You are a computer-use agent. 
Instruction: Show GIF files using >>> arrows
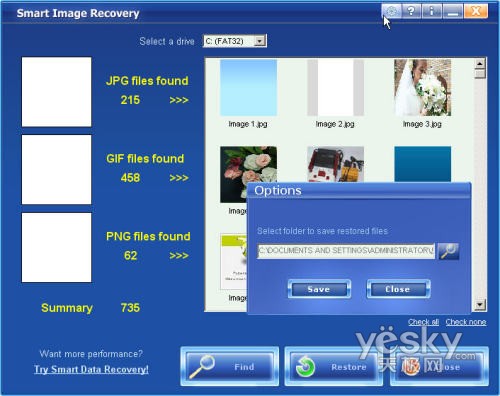[179, 178]
